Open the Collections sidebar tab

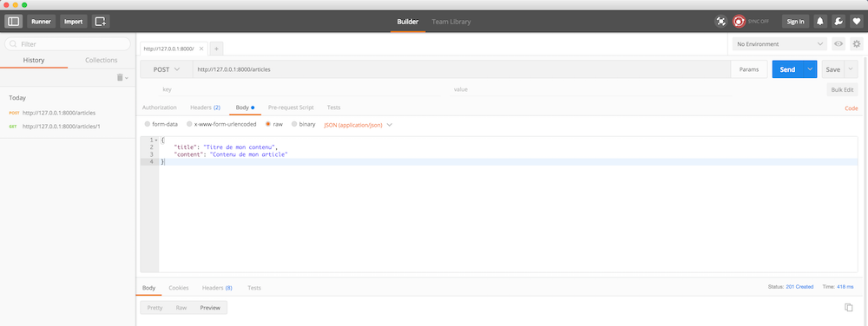coord(102,60)
